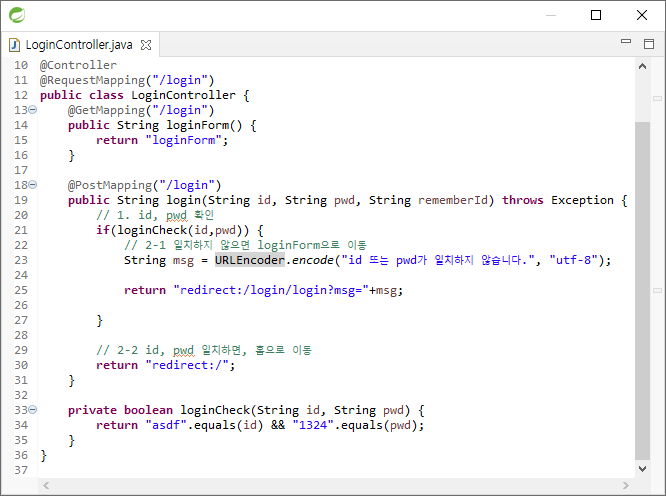This screenshot has width=666, height=496.
Task: Click the horizontal scrollbar right arrow
Action: (x=625, y=485)
